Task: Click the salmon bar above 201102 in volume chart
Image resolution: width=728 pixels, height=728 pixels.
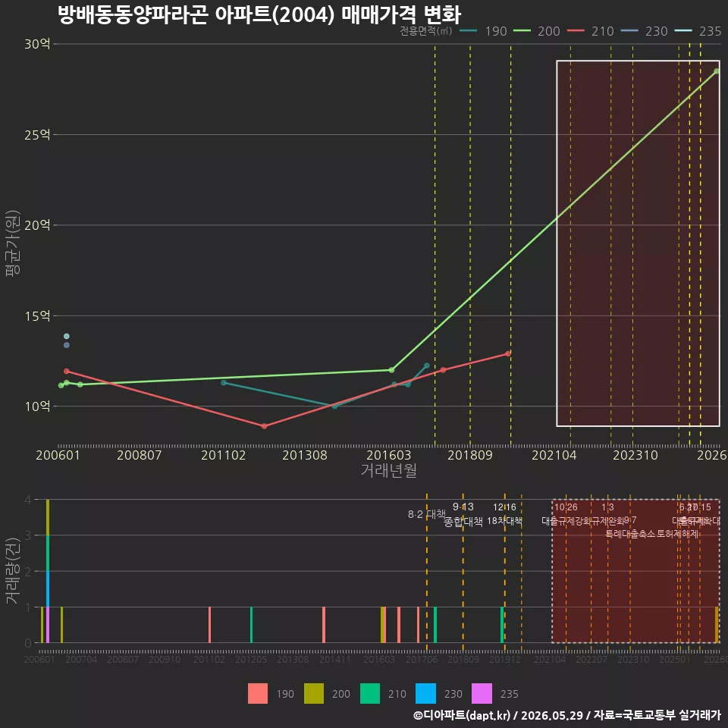Action: pyautogui.click(x=210, y=625)
